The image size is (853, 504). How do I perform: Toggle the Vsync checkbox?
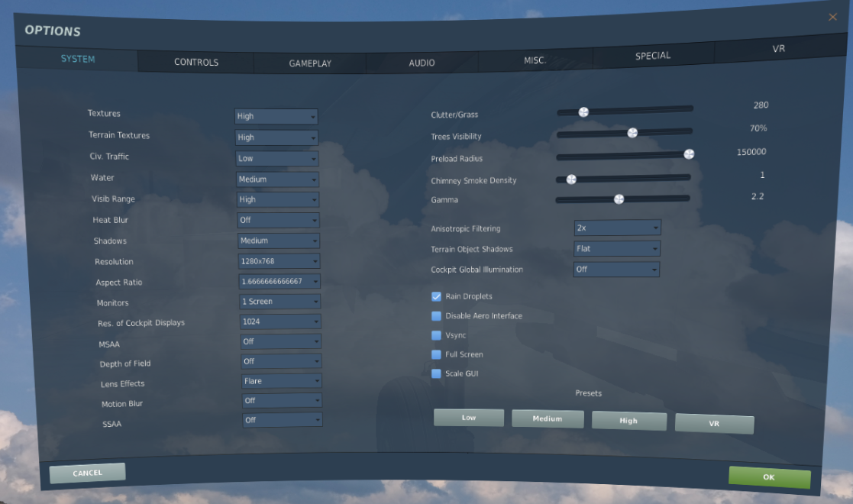436,335
